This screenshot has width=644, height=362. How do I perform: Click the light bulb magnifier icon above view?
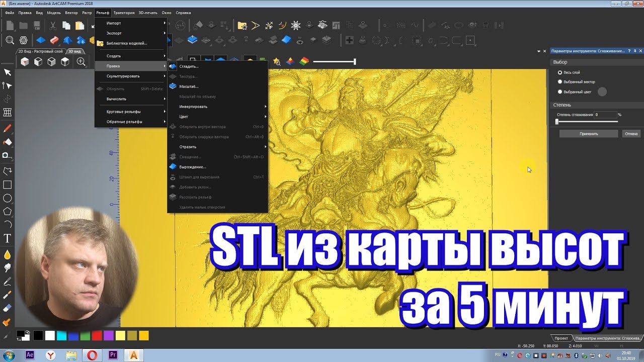[276, 61]
